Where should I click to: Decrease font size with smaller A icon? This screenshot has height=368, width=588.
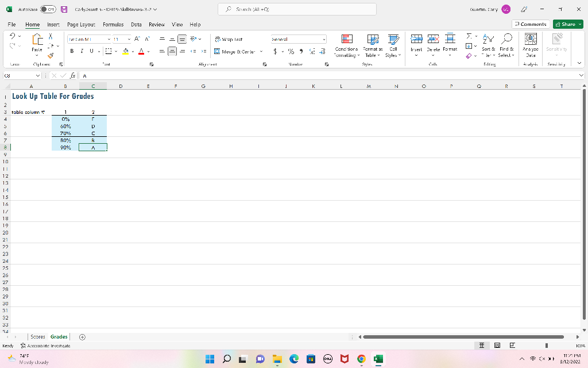tap(148, 39)
